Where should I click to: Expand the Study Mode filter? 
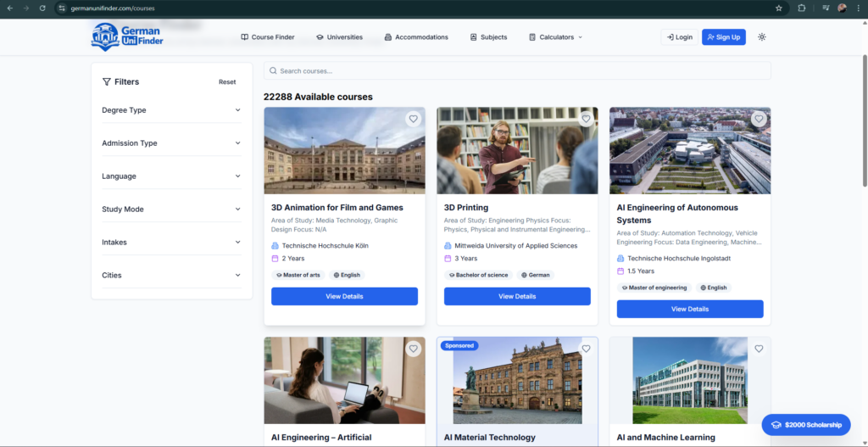pos(171,210)
